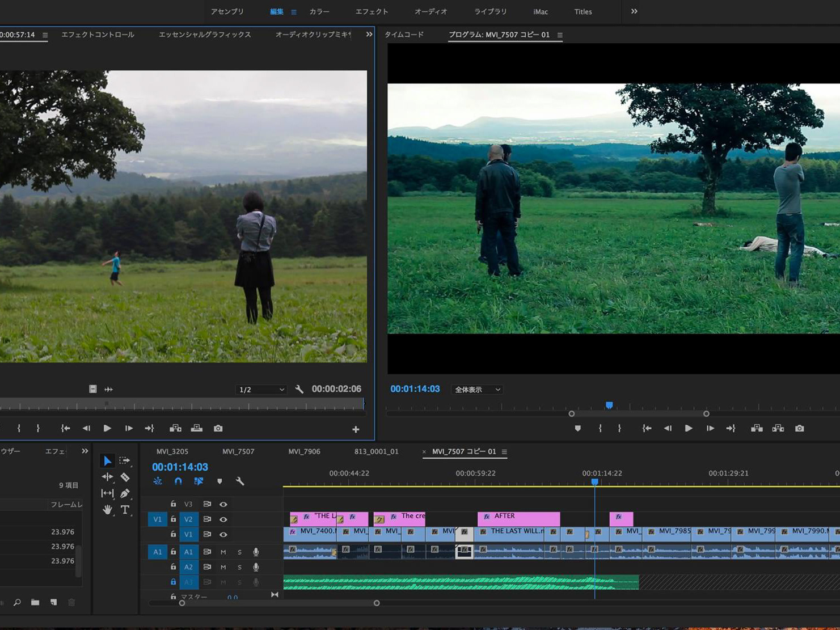The image size is (840, 630).
Task: Enable voice-over record on A1
Action: pyautogui.click(x=256, y=552)
